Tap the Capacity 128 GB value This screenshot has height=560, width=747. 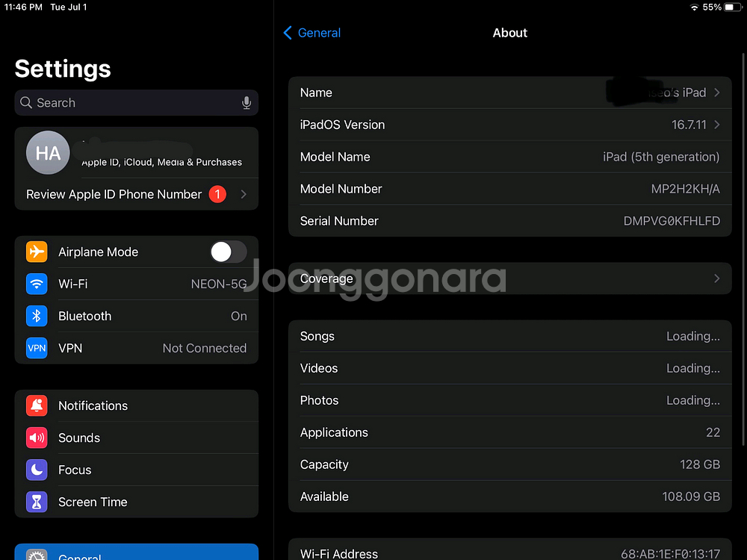700,464
